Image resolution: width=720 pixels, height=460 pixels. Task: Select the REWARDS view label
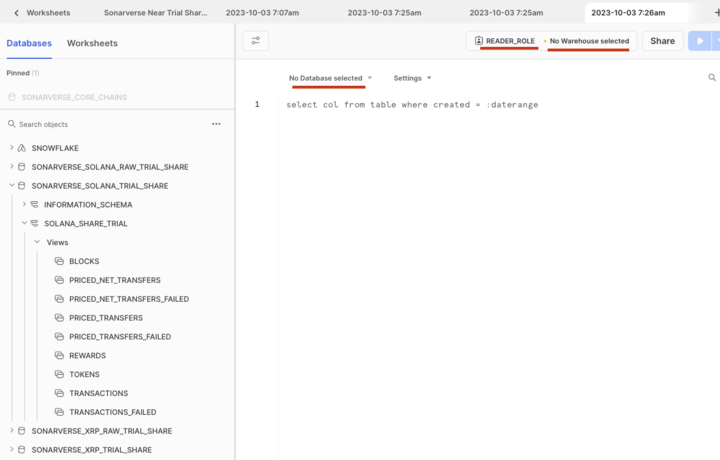click(87, 355)
